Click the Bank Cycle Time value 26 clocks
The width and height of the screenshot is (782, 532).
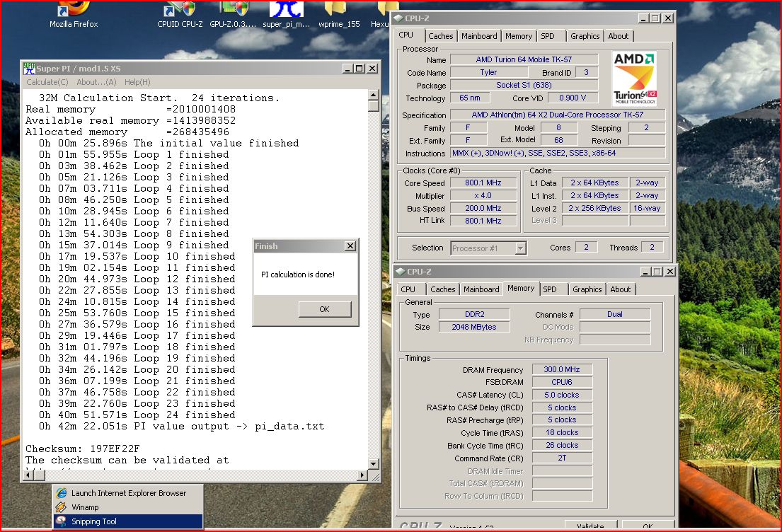562,445
